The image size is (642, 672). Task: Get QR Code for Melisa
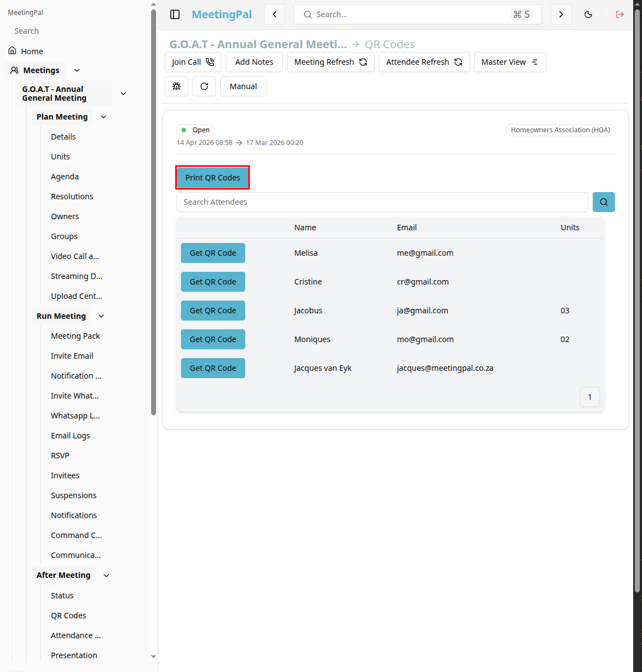(213, 253)
